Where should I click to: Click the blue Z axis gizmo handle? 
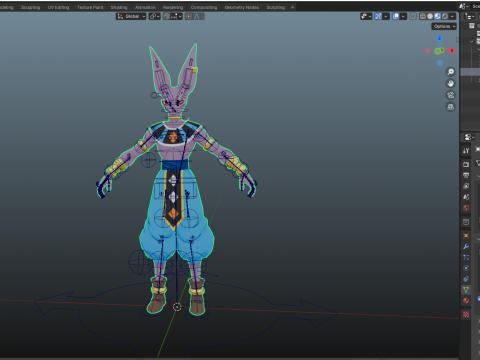[439, 38]
